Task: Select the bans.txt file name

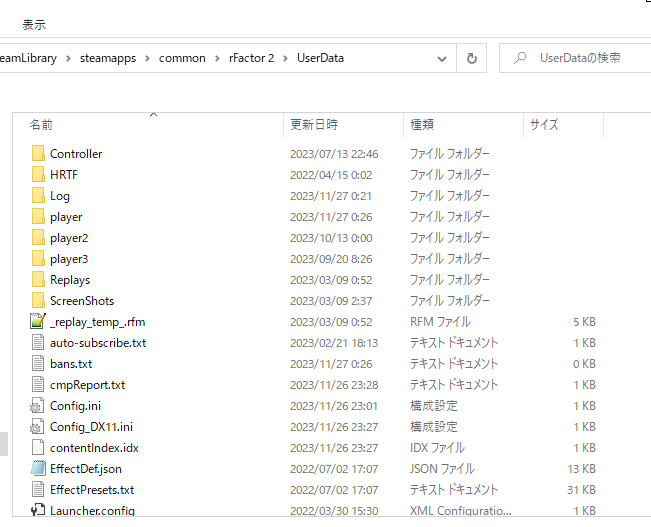Action: pos(71,364)
